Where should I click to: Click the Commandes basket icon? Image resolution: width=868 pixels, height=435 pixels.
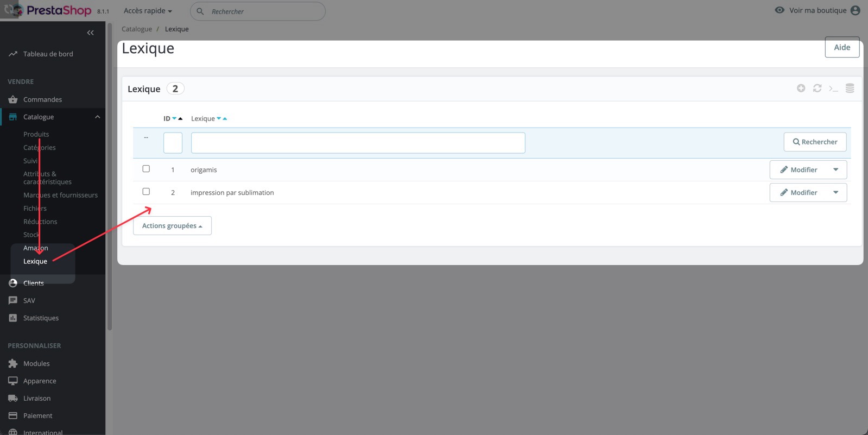coord(13,99)
